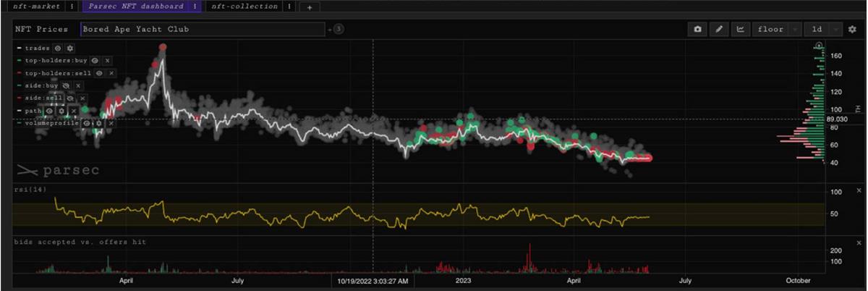Select the pencil draw tool

click(x=719, y=30)
